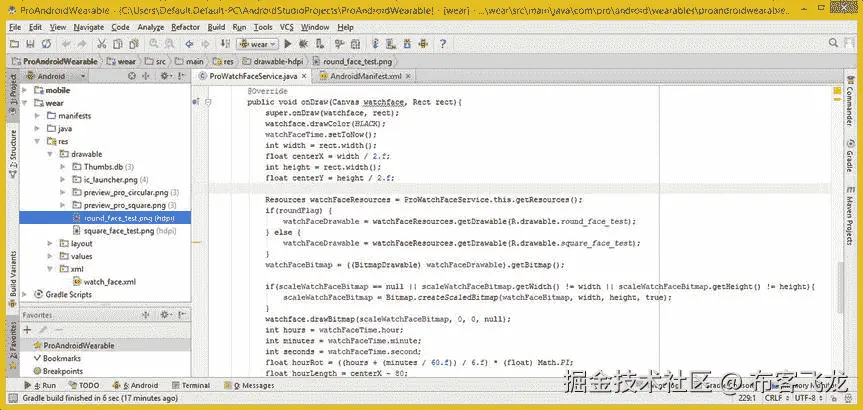
Task: Click the Cut scissors icon
Action: (x=101, y=44)
